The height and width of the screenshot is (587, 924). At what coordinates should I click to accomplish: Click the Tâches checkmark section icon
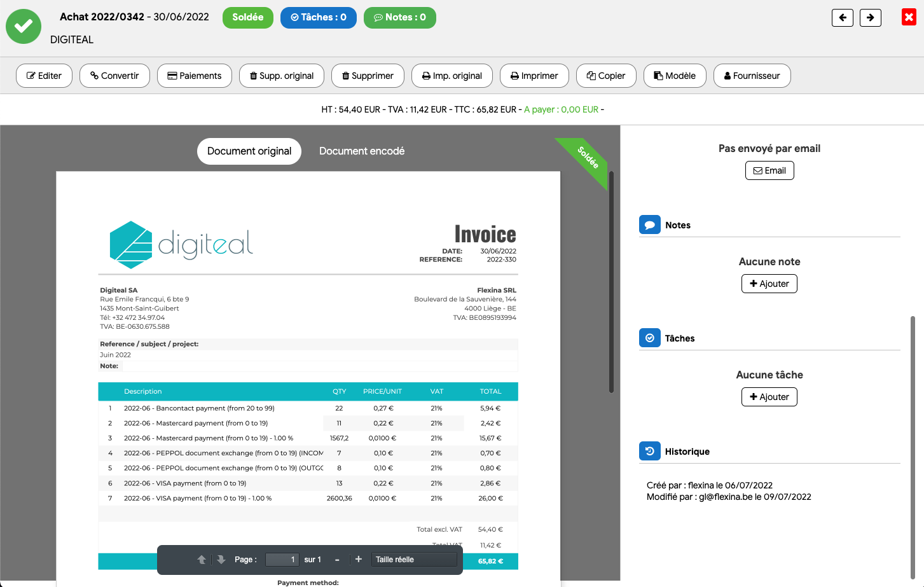[650, 338]
